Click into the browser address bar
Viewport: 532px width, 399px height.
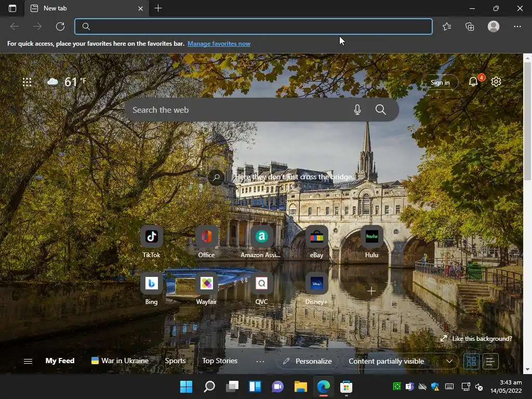pos(254,26)
